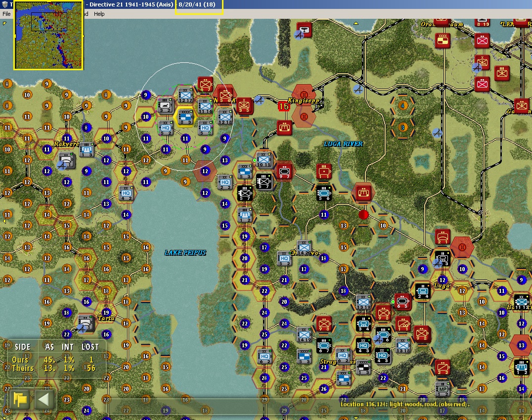
Task: Click the LUGA RIVER label
Action: pos(343,144)
